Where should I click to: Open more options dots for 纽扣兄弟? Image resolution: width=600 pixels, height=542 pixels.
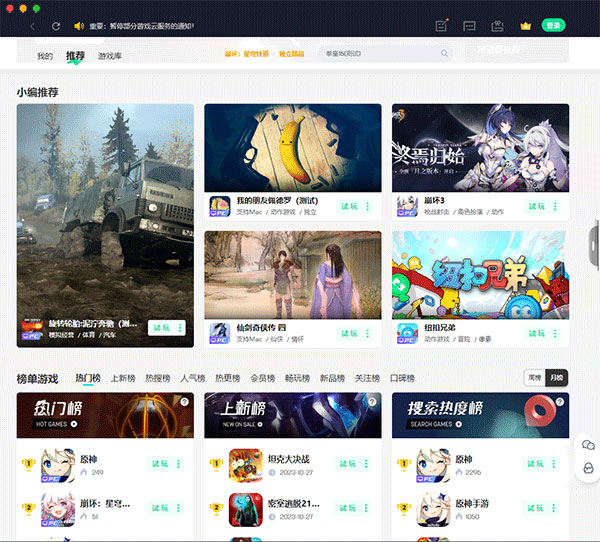pyautogui.click(x=555, y=333)
